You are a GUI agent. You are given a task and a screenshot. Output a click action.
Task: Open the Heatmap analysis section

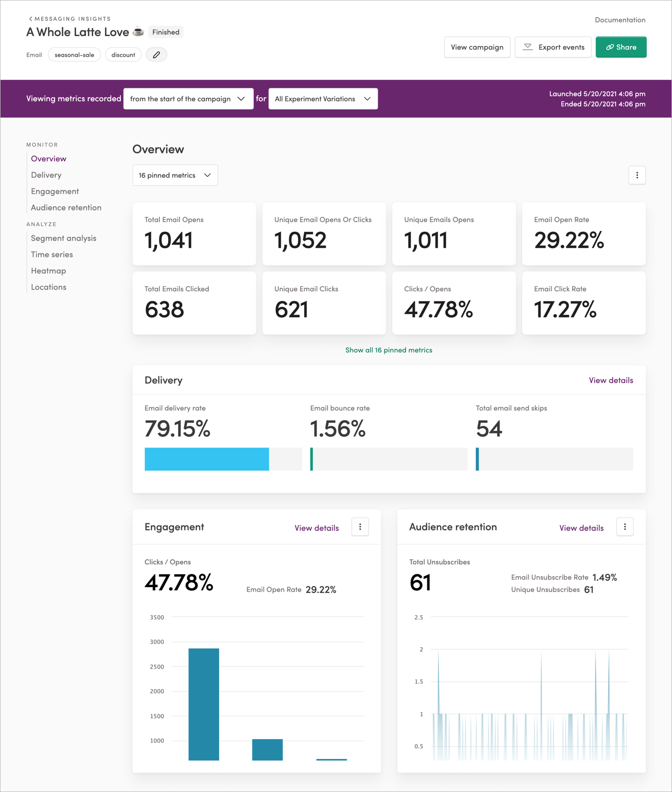[48, 270]
